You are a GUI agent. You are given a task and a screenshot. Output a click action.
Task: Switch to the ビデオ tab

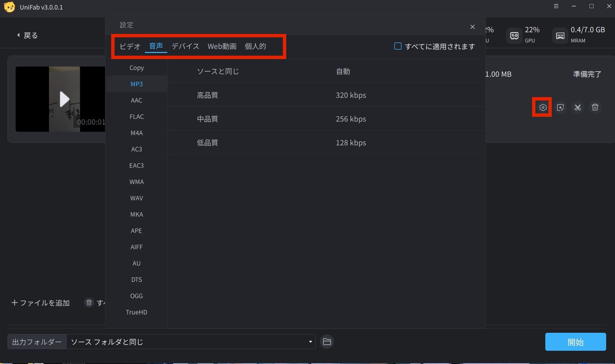pos(130,46)
